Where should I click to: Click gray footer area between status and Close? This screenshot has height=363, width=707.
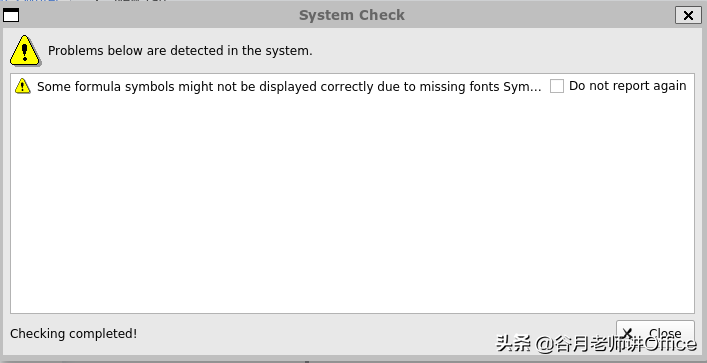[x=376, y=334]
